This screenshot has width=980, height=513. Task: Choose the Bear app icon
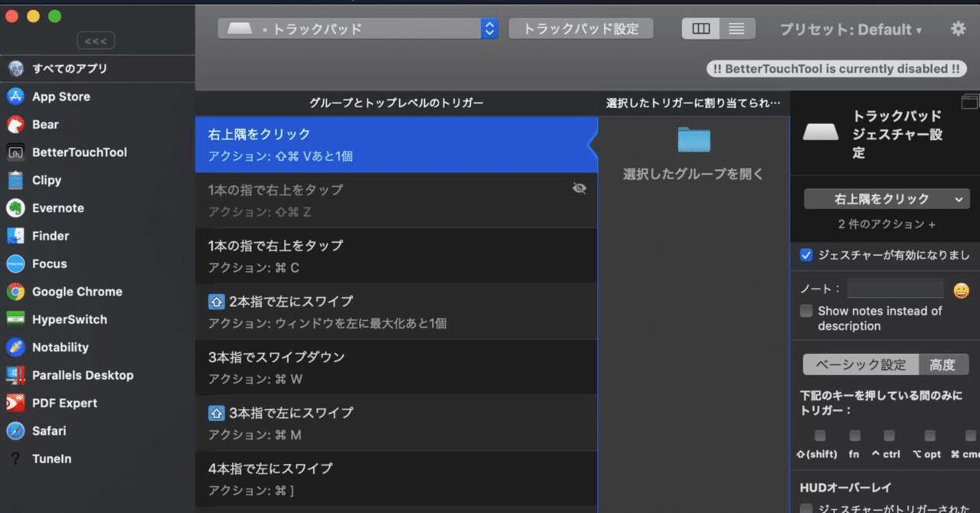pyautogui.click(x=16, y=125)
